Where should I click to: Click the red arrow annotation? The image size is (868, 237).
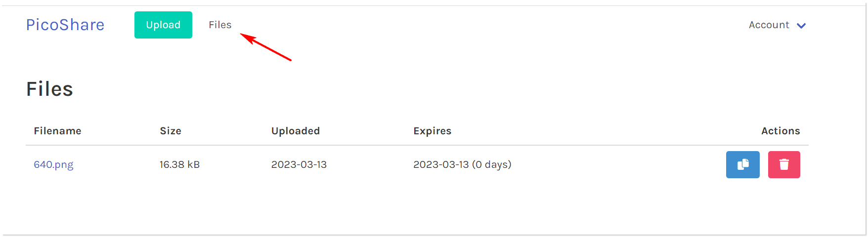pos(266,47)
